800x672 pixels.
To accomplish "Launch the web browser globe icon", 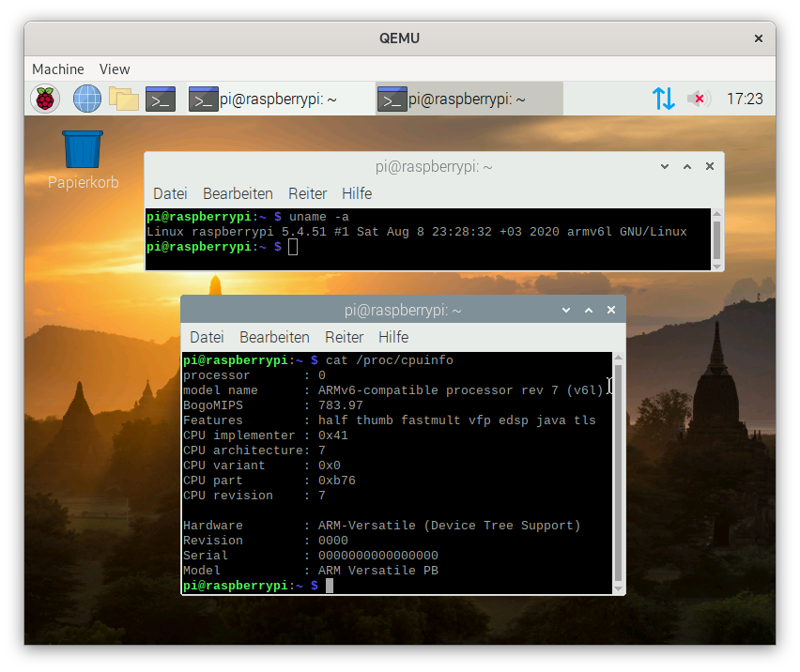I will 87,99.
